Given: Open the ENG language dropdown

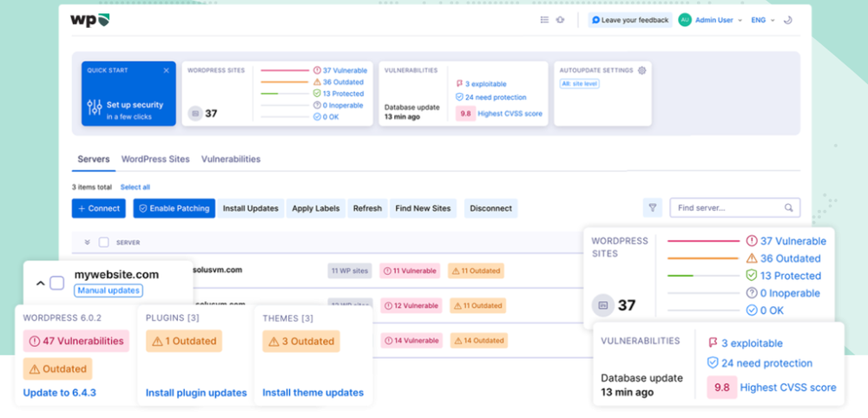Looking at the screenshot, I should coord(763,20).
